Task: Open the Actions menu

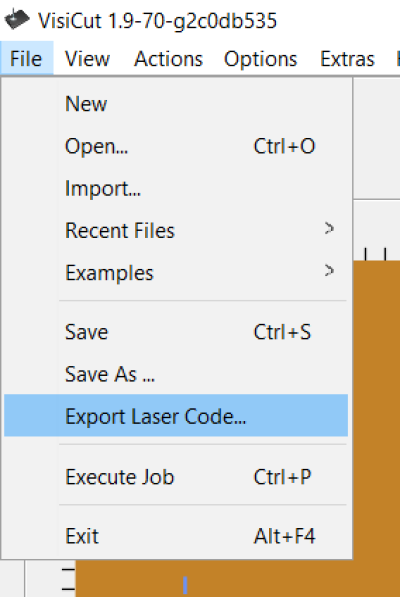Action: click(168, 59)
